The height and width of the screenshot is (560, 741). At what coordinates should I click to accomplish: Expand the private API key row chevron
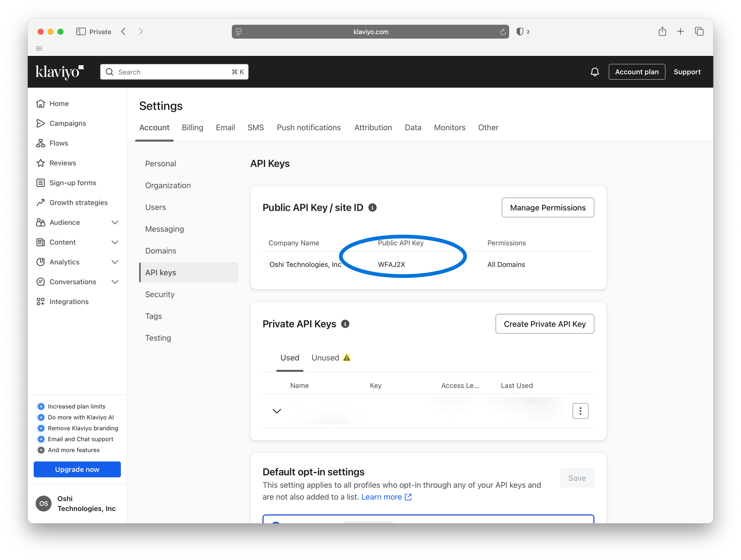coord(277,411)
